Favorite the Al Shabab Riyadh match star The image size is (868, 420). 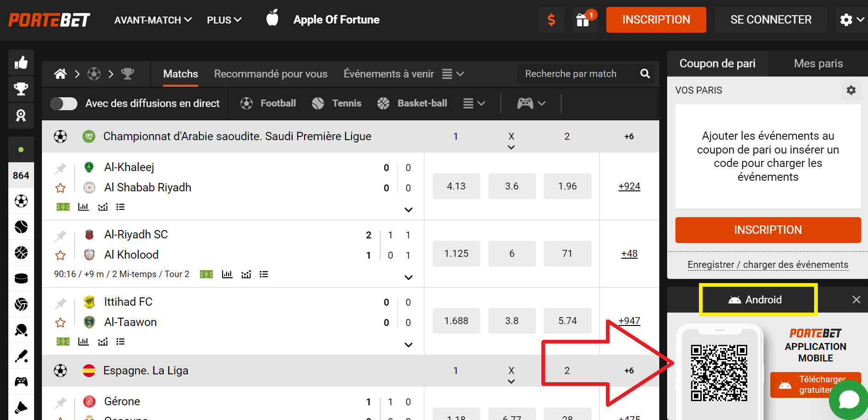60,188
